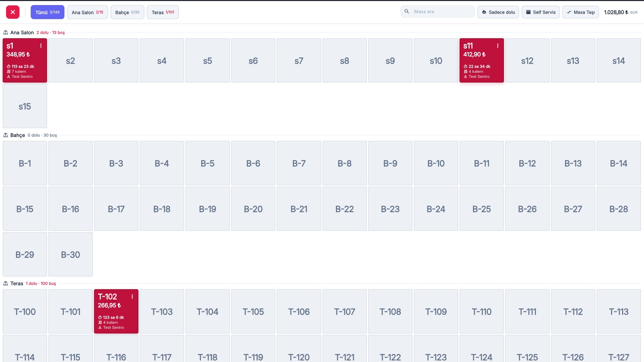644x362 pixels.
Task: Select garden table B-14
Action: coord(619,163)
